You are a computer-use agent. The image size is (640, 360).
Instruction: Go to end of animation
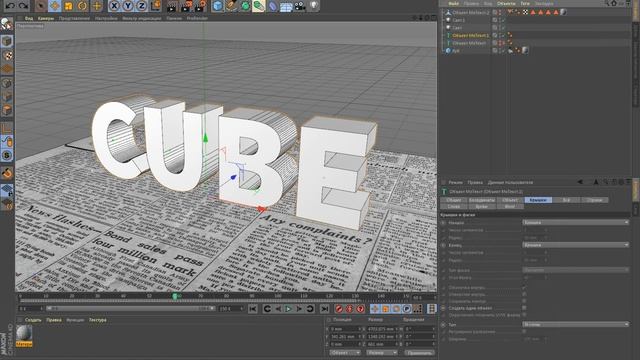point(324,309)
